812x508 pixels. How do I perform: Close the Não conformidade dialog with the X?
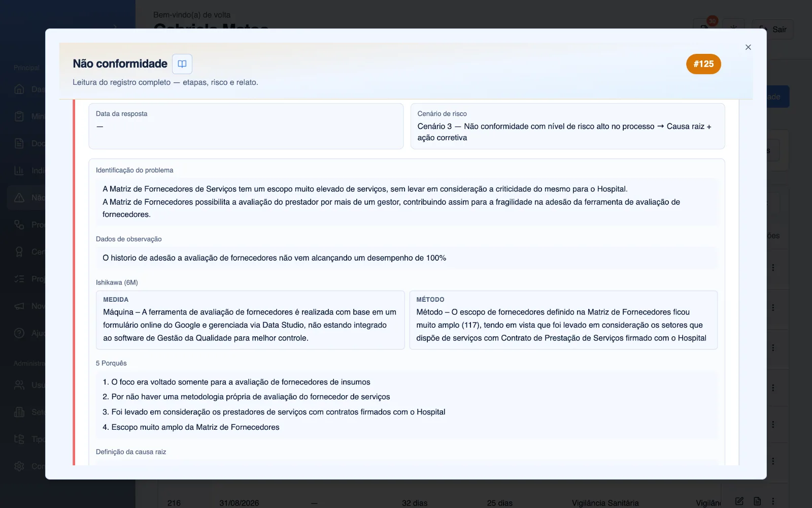[748, 47]
